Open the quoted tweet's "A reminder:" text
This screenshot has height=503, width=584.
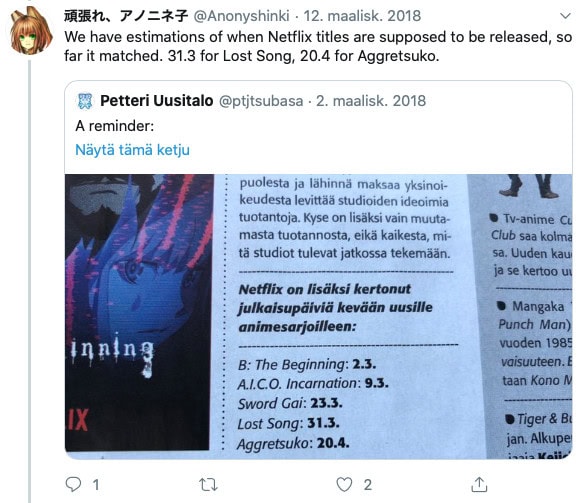[x=115, y=126]
